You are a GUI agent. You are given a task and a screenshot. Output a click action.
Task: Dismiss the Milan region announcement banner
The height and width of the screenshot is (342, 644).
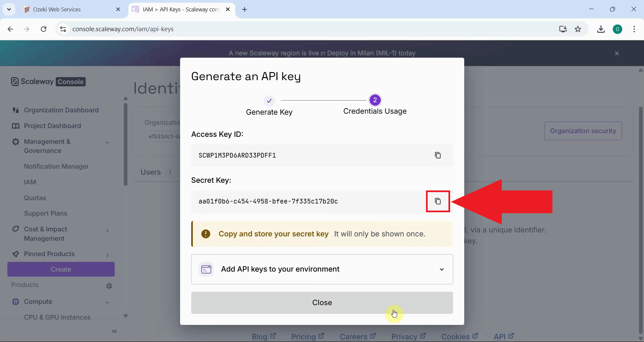tap(617, 53)
